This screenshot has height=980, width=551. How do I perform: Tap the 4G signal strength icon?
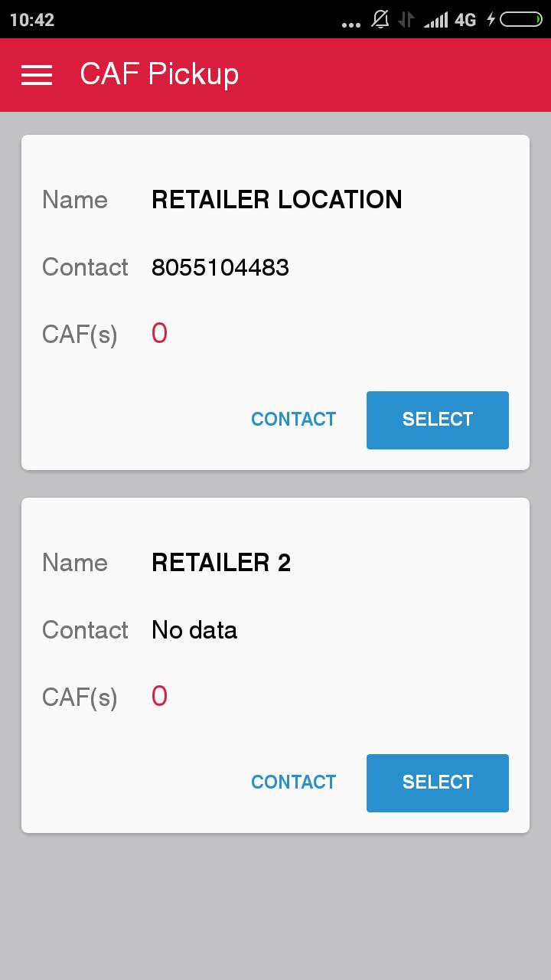click(x=451, y=19)
